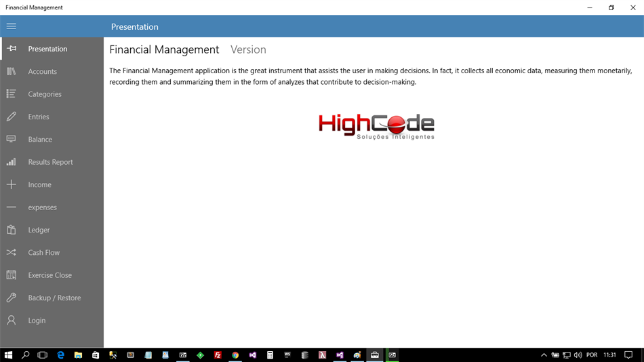Image resolution: width=644 pixels, height=362 pixels.
Task: Show hidden system tray icons
Action: pyautogui.click(x=544, y=355)
